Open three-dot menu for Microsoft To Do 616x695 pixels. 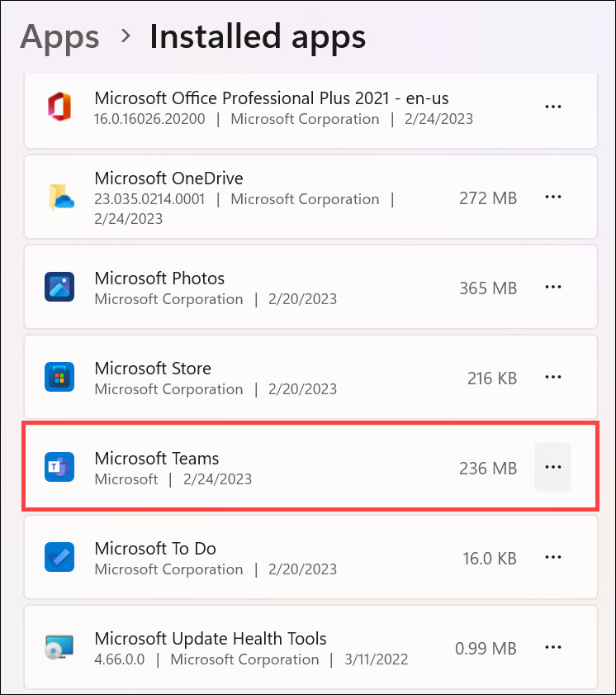pos(553,558)
